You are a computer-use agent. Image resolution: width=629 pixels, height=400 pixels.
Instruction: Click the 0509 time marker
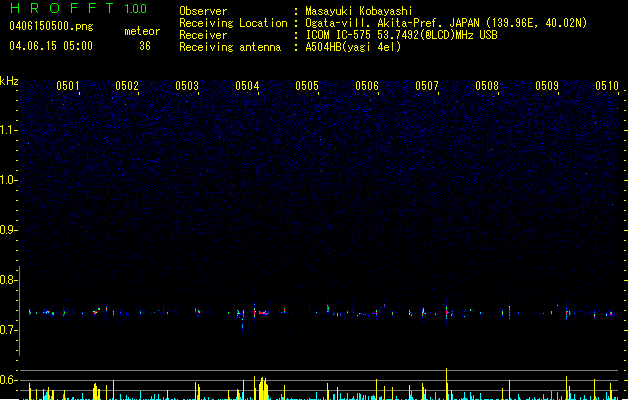click(547, 86)
